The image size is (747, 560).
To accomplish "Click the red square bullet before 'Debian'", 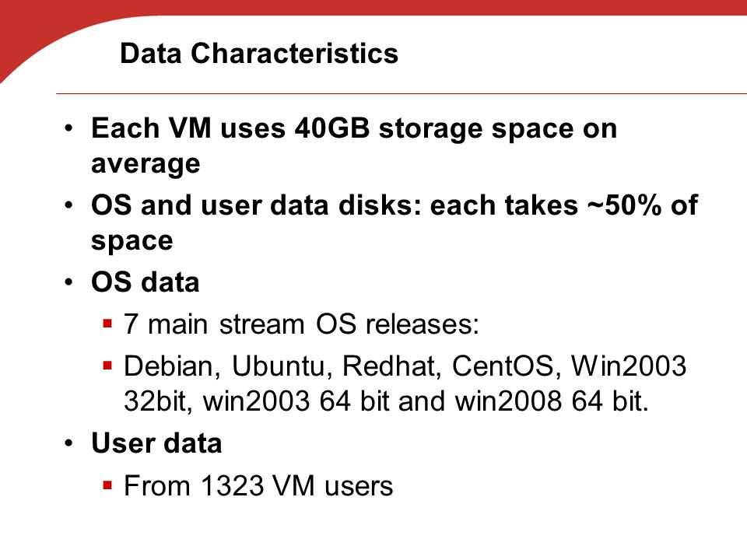I will 107,366.
